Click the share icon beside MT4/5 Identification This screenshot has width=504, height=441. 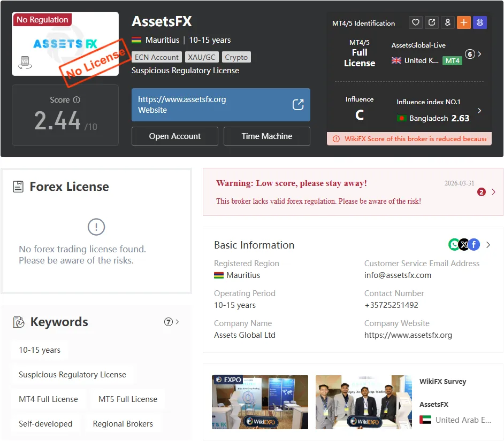(x=432, y=22)
